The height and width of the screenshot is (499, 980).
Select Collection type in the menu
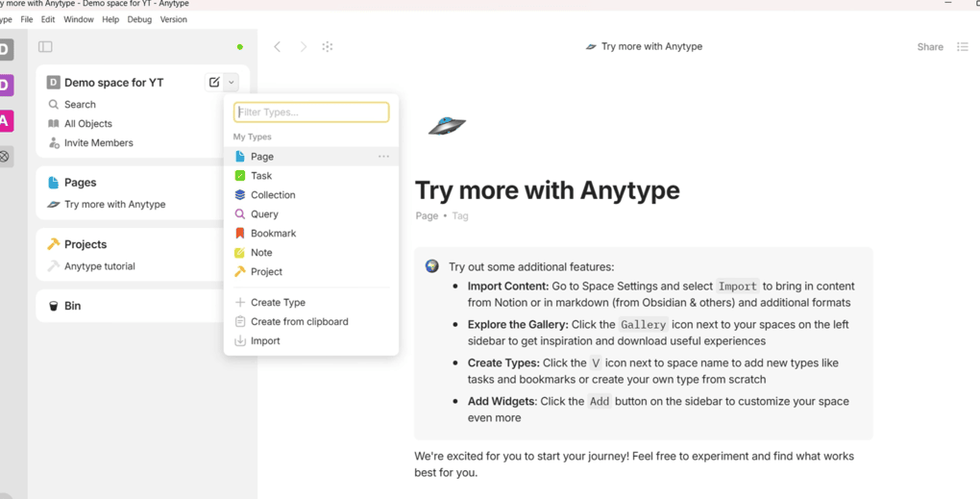click(311, 195)
